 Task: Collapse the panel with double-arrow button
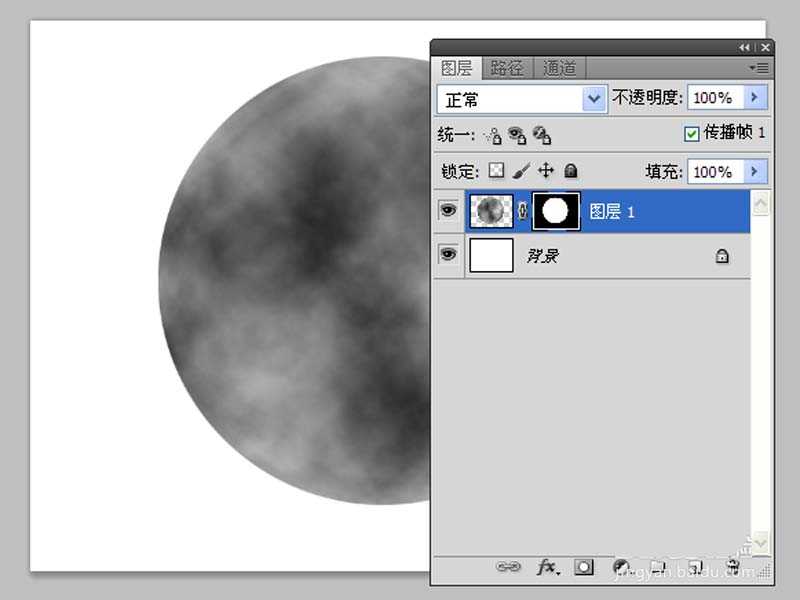click(745, 47)
